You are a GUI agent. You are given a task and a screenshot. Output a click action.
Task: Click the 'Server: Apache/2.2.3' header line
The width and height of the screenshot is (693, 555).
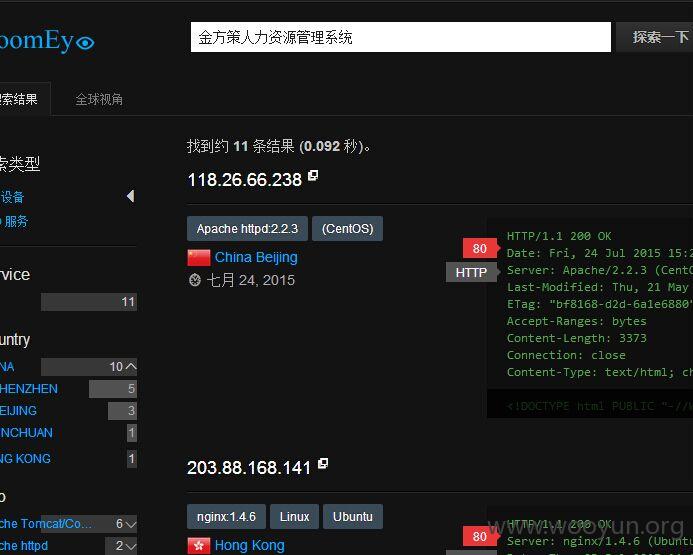(x=600, y=270)
